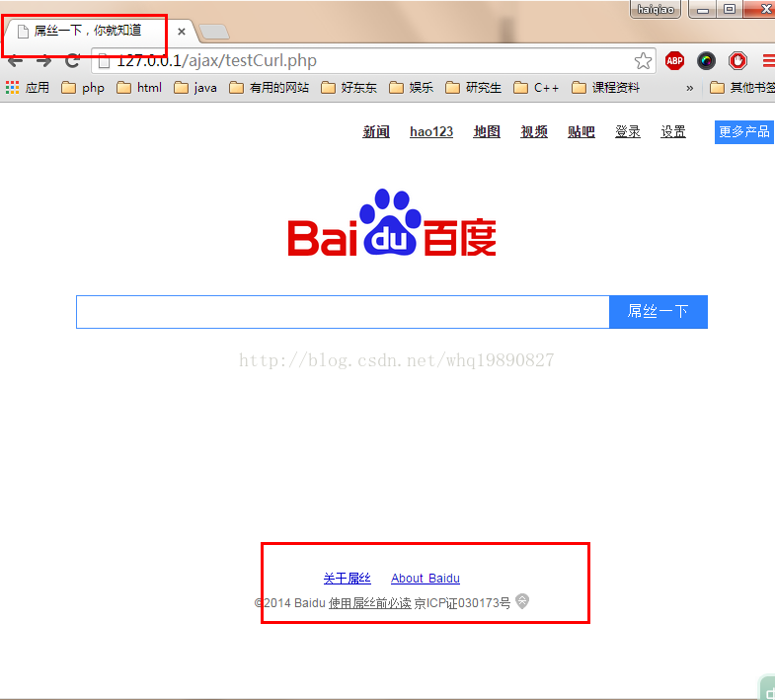775x700 pixels.
Task: Open the html bookmarks folder
Action: [x=139, y=88]
